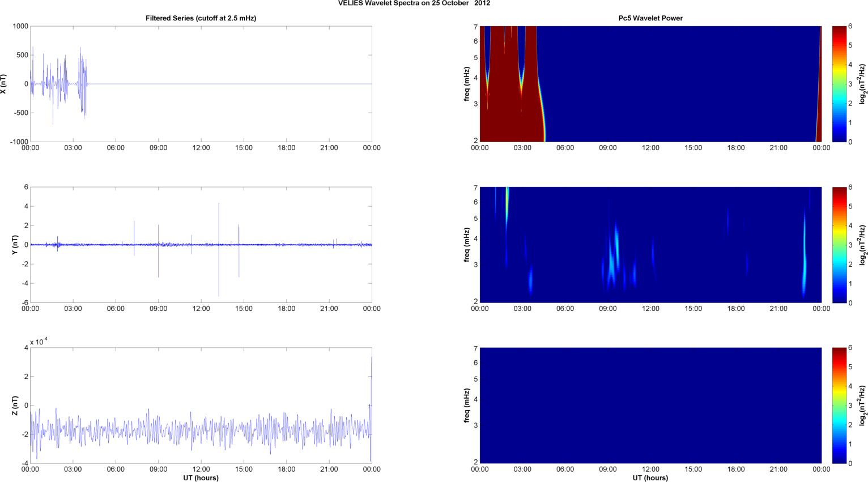Click the uniform blue Z wavelet power spectrogram

click(650, 406)
